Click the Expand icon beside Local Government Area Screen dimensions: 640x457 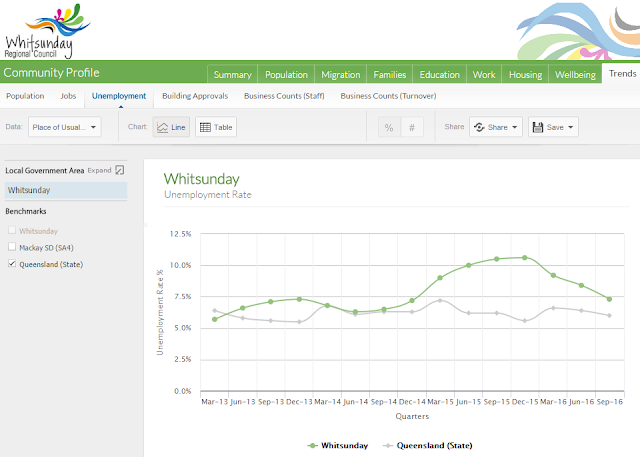[120, 170]
